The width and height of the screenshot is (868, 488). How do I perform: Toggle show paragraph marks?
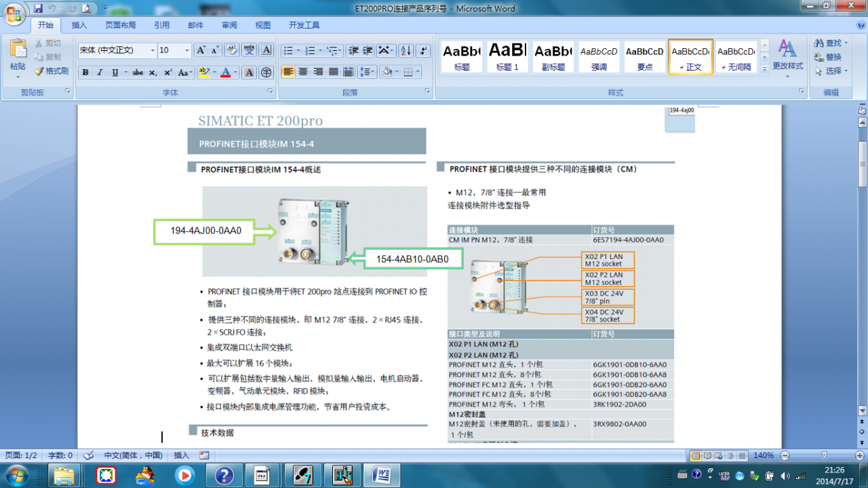(x=423, y=50)
